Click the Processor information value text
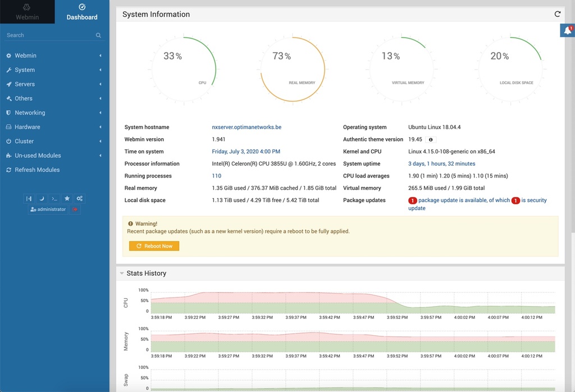575x392 pixels. [273, 163]
